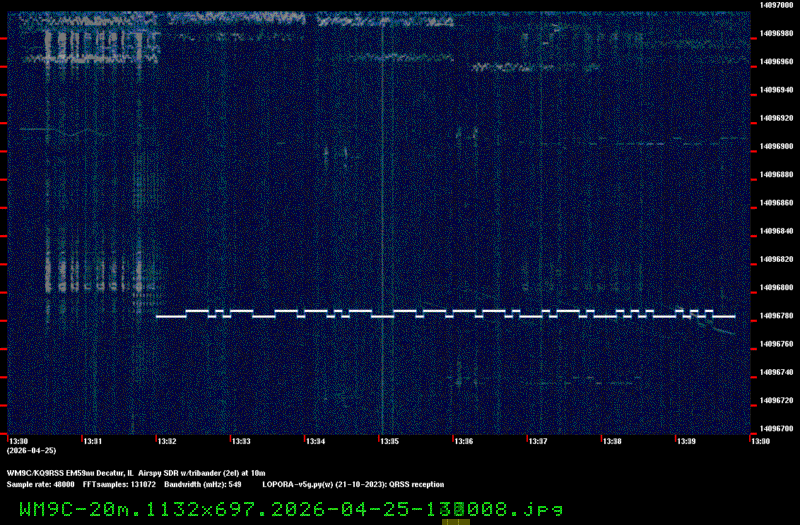Click the Bandwidth (mHz): 549 text
This screenshot has width=800, height=525.
point(203,485)
